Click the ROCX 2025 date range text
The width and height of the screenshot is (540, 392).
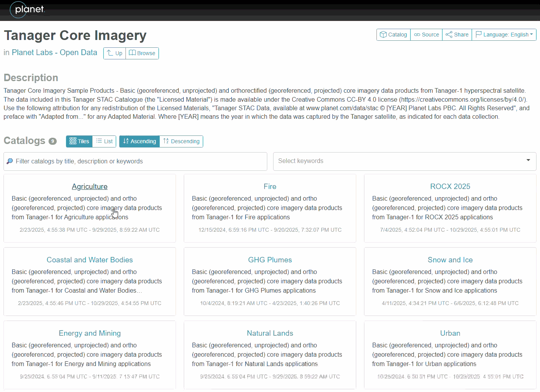[450, 230]
